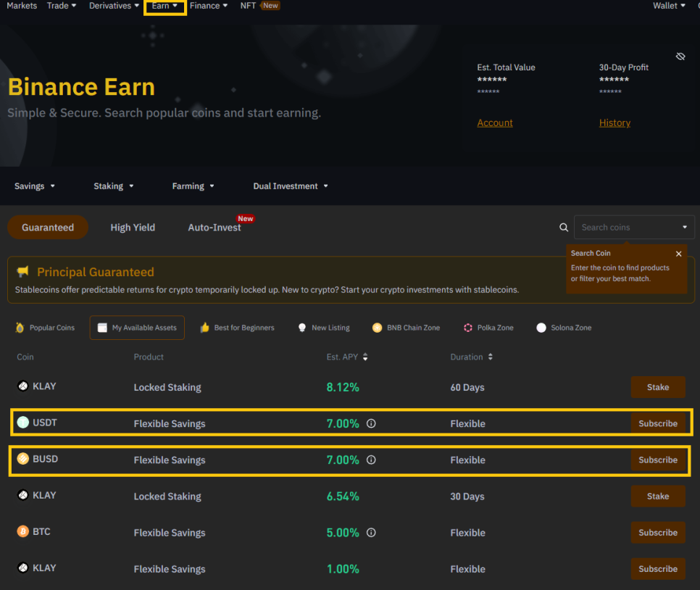The height and width of the screenshot is (590, 700).
Task: Click the Solana Zone icon
Action: pyautogui.click(x=541, y=328)
